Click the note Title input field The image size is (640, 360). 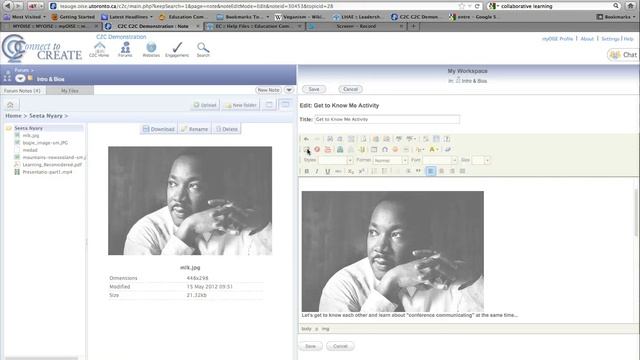pos(387,120)
